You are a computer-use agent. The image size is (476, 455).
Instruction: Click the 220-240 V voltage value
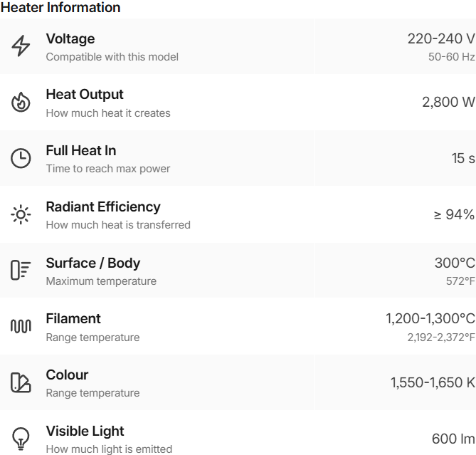pyautogui.click(x=440, y=39)
